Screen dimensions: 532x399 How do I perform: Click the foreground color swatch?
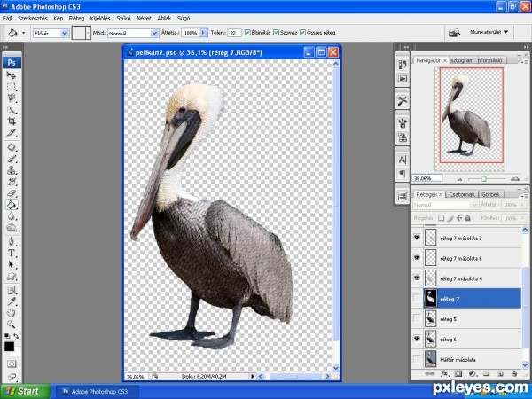pyautogui.click(x=9, y=347)
